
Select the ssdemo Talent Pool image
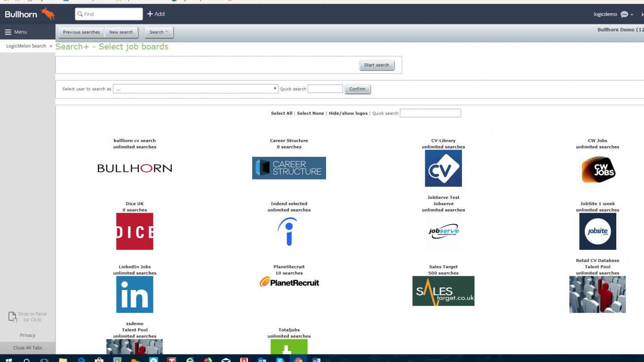click(x=135, y=346)
